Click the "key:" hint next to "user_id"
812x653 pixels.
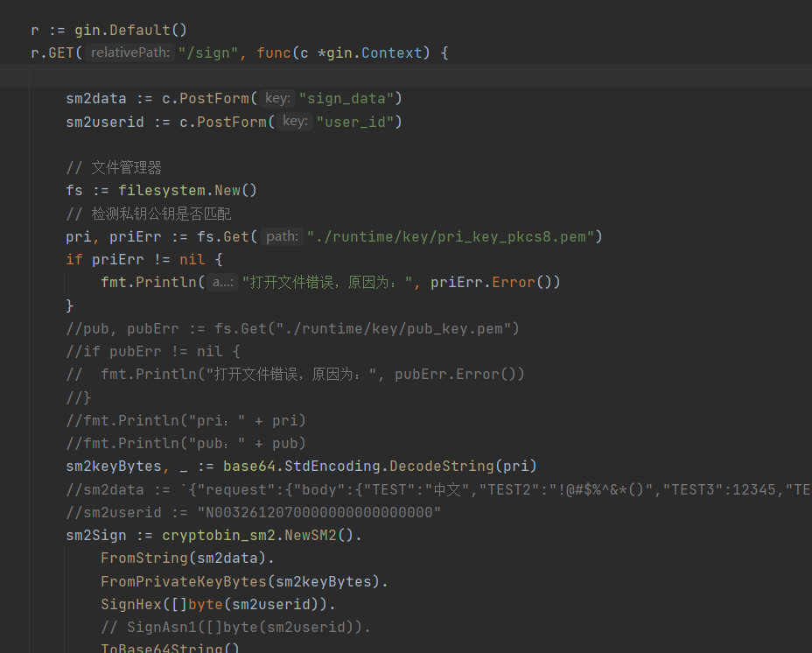pyautogui.click(x=295, y=121)
